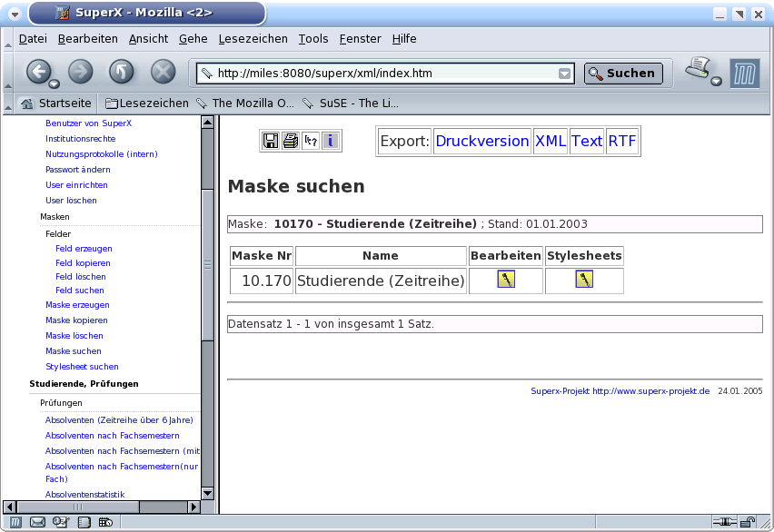The image size is (774, 532).
Task: Click the browser Back arrow button
Action: click(38, 72)
